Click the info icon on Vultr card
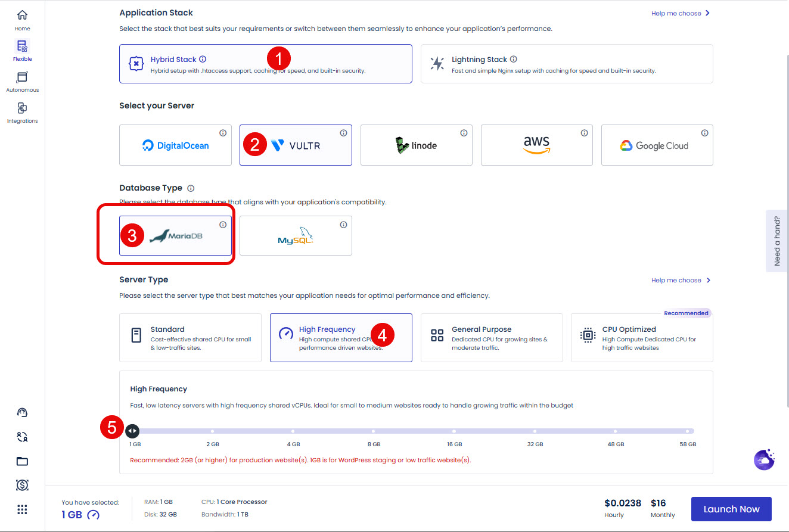789x532 pixels. [343, 133]
